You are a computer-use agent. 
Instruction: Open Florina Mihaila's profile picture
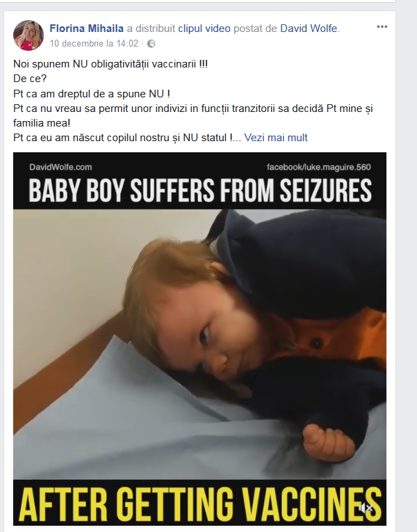click(x=28, y=35)
